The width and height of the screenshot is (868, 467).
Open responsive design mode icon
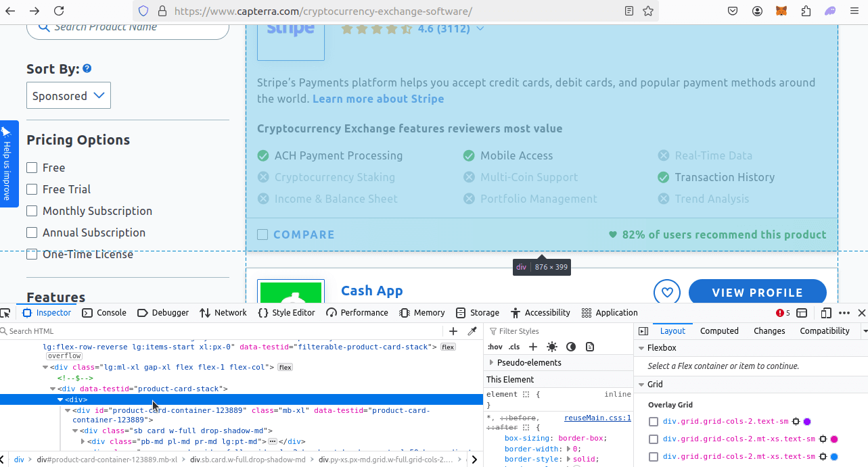click(826, 313)
